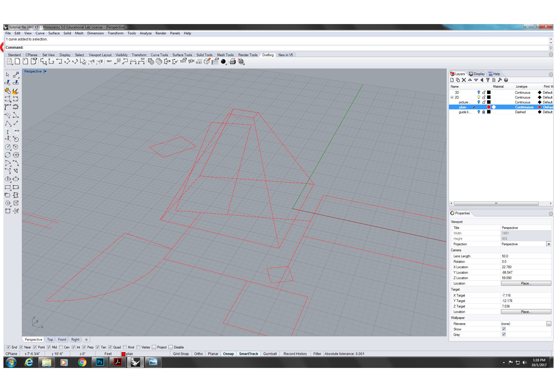The image size is (557, 392).
Task: Enable the Vertex osnap checkbox
Action: [x=138, y=347]
